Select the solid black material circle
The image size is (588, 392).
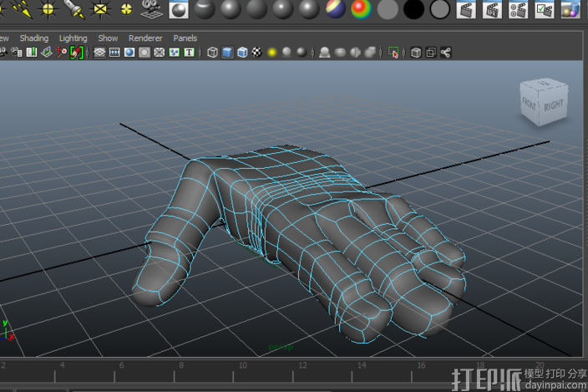[413, 9]
